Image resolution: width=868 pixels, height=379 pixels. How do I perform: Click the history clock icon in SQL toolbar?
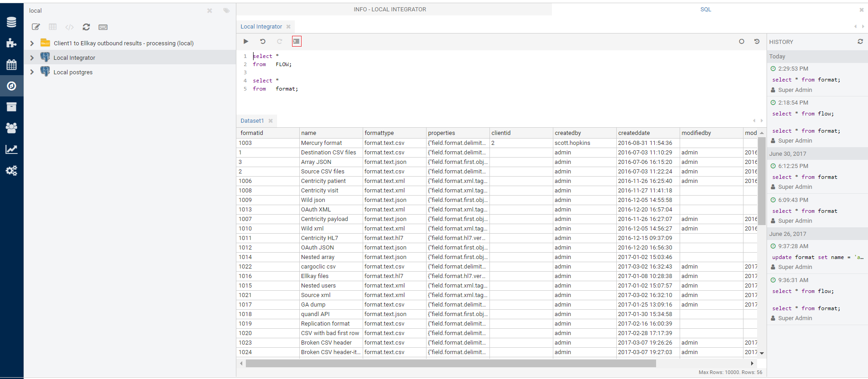click(757, 41)
